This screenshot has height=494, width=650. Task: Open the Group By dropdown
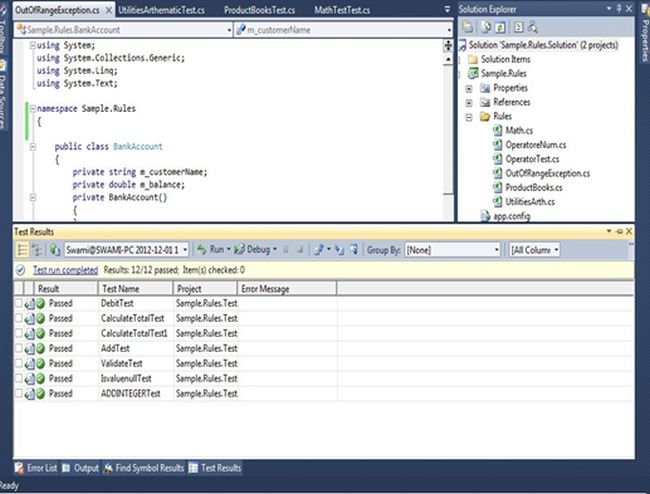[x=494, y=250]
